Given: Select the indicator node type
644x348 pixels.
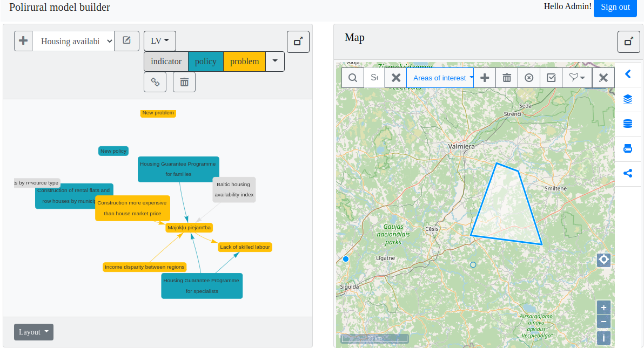Looking at the screenshot, I should [x=166, y=61].
